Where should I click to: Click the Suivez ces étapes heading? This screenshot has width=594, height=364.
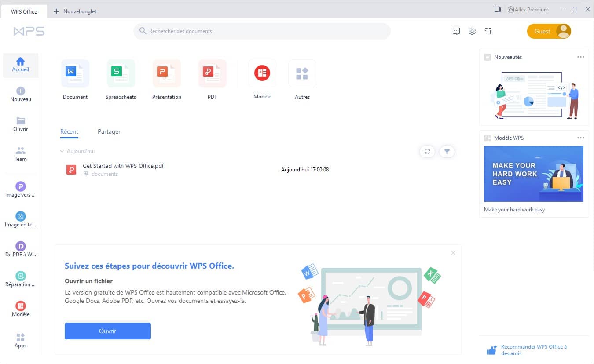click(x=149, y=266)
